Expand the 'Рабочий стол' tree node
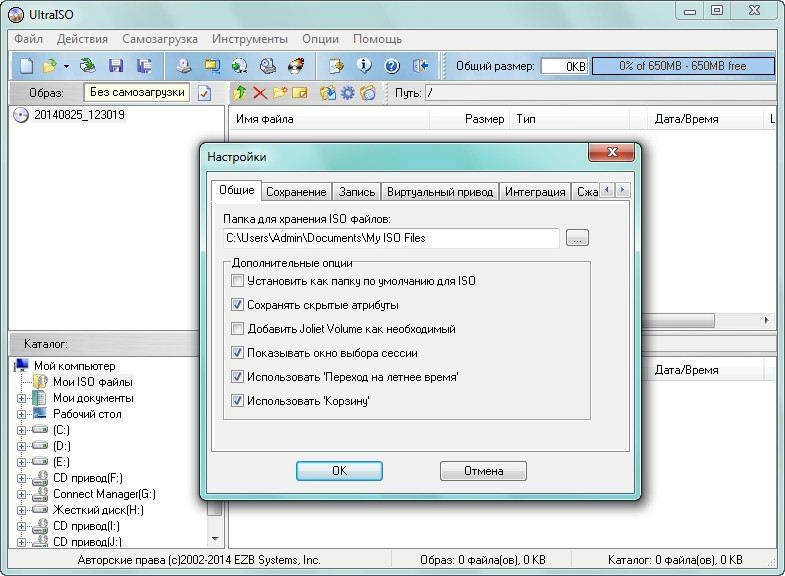785x576 pixels. pyautogui.click(x=21, y=415)
